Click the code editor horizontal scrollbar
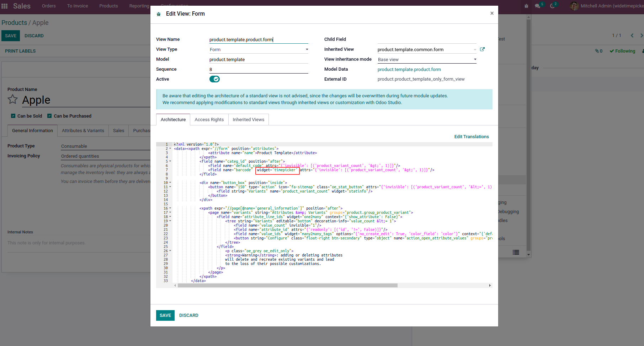Image resolution: width=644 pixels, height=346 pixels. (x=288, y=286)
